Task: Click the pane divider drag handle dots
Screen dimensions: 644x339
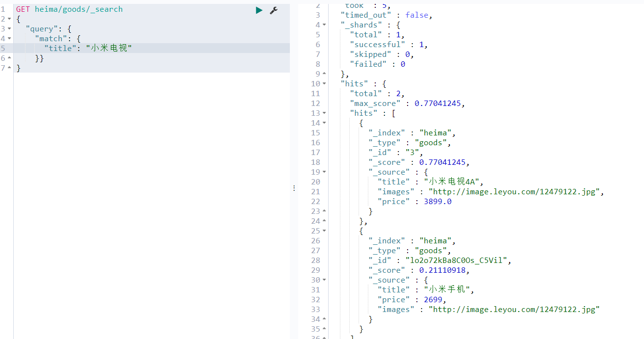Action: [x=294, y=188]
